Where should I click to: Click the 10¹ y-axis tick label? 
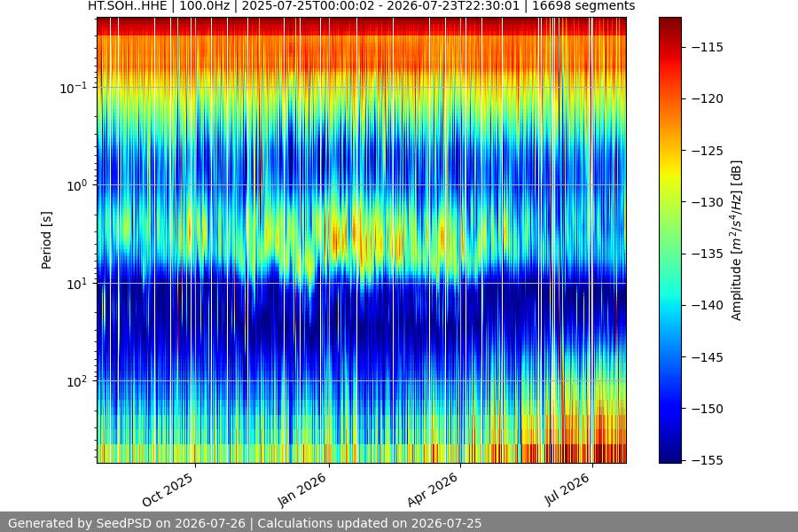point(77,284)
